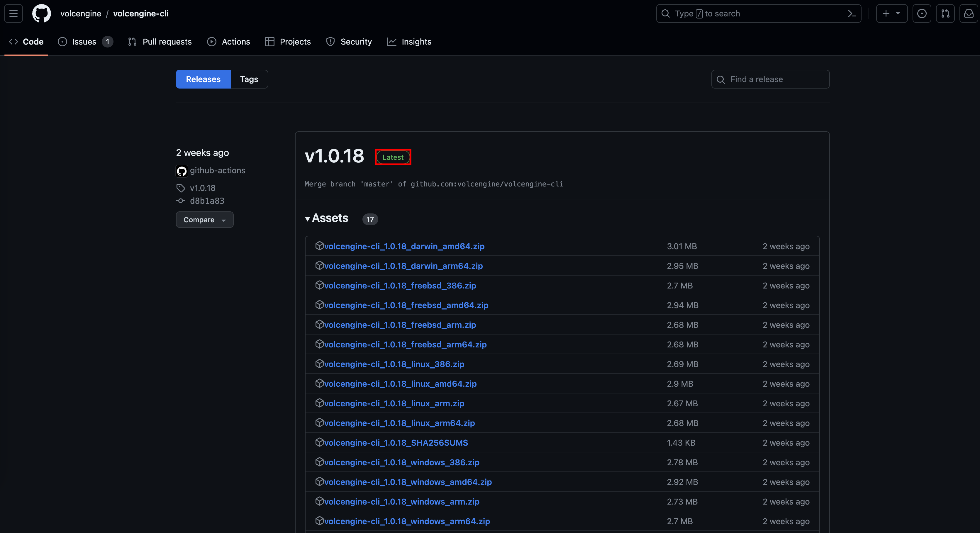Download volcengine-cli_1.0.18_freebsd_arm64.zip
980x533 pixels.
405,345
